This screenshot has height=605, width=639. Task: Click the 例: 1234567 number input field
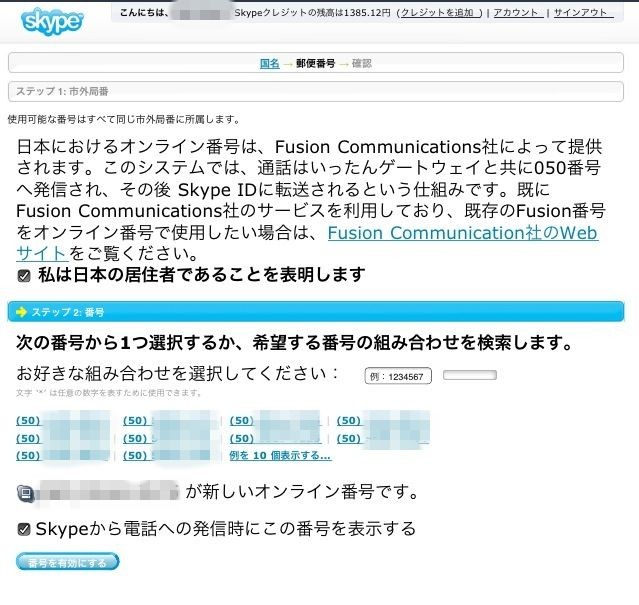pyautogui.click(x=398, y=376)
